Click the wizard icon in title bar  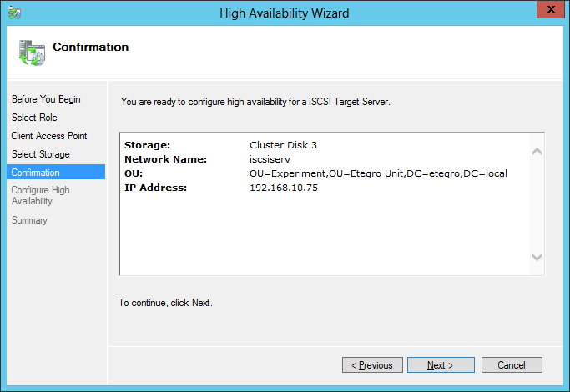pyautogui.click(x=13, y=13)
